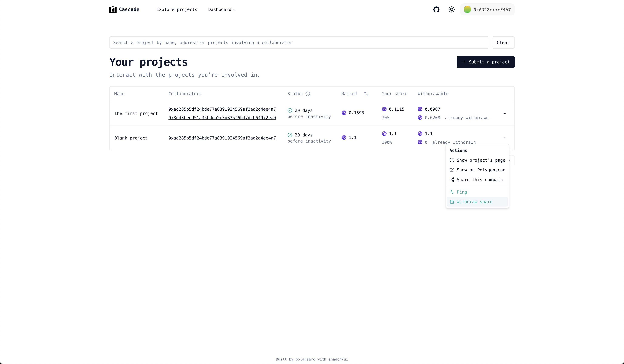The width and height of the screenshot is (624, 364).
Task: Toggle the light/dark theme sun icon
Action: (451, 9)
